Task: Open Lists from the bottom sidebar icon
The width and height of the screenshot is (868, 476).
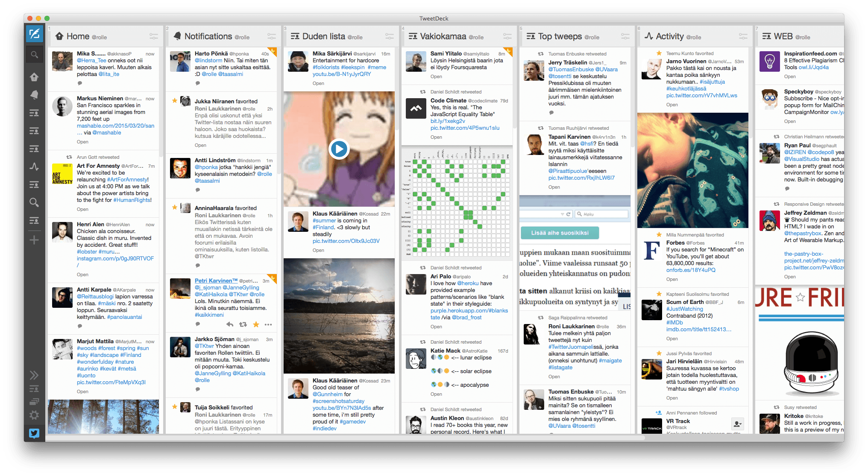Action: tap(34, 388)
